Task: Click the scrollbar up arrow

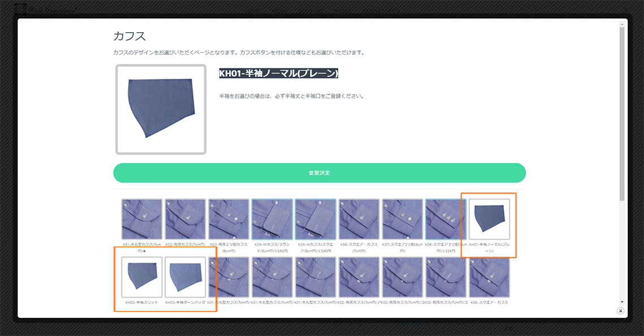Action: [x=622, y=23]
